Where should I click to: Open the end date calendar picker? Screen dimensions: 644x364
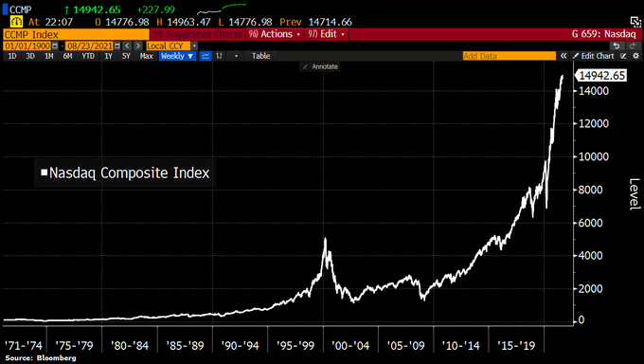(x=117, y=45)
